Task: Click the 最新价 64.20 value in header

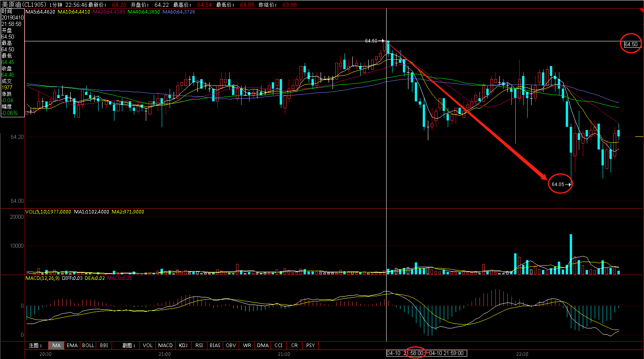Action: tap(119, 5)
